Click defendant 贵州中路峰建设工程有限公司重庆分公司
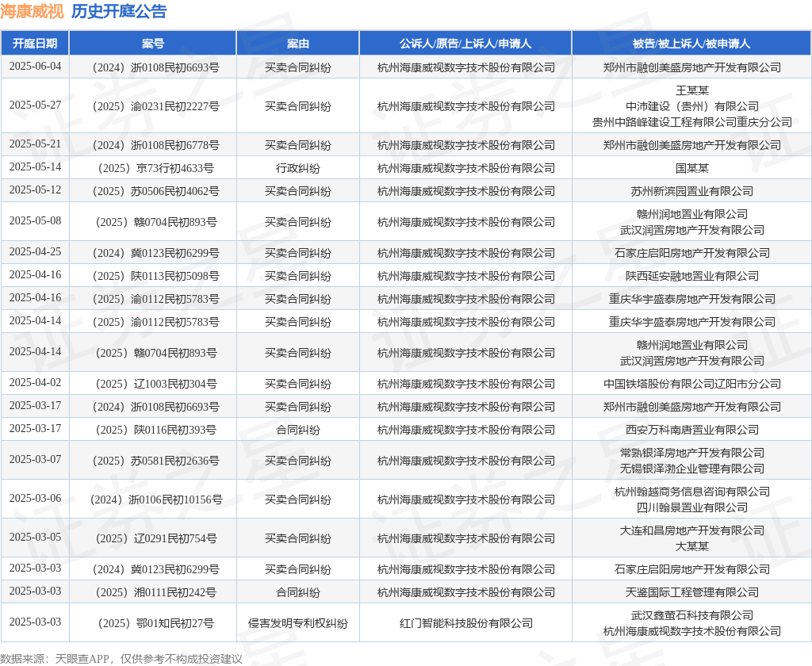The width and height of the screenshot is (812, 666). (x=691, y=122)
